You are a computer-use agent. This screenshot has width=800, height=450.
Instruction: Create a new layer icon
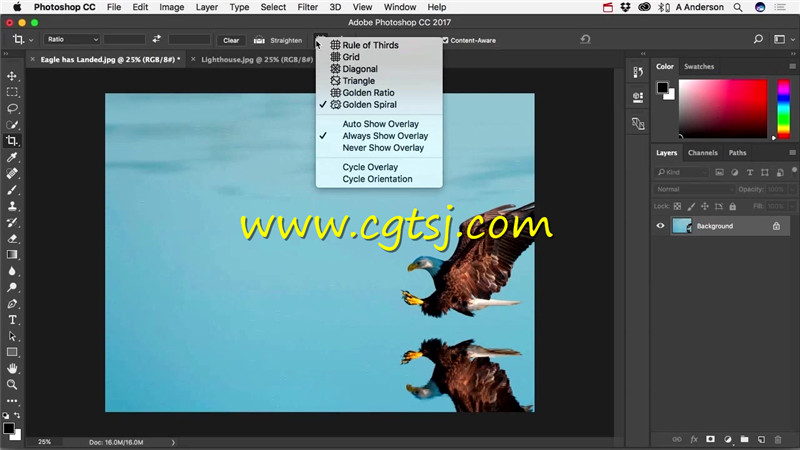point(761,439)
